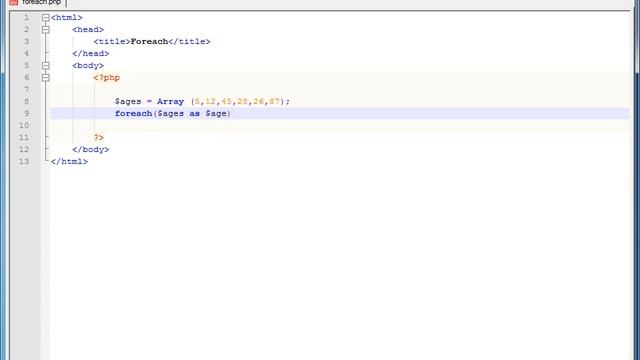The image size is (640, 360).
Task: Click the closing </head> tag on line 4
Action: click(91, 53)
